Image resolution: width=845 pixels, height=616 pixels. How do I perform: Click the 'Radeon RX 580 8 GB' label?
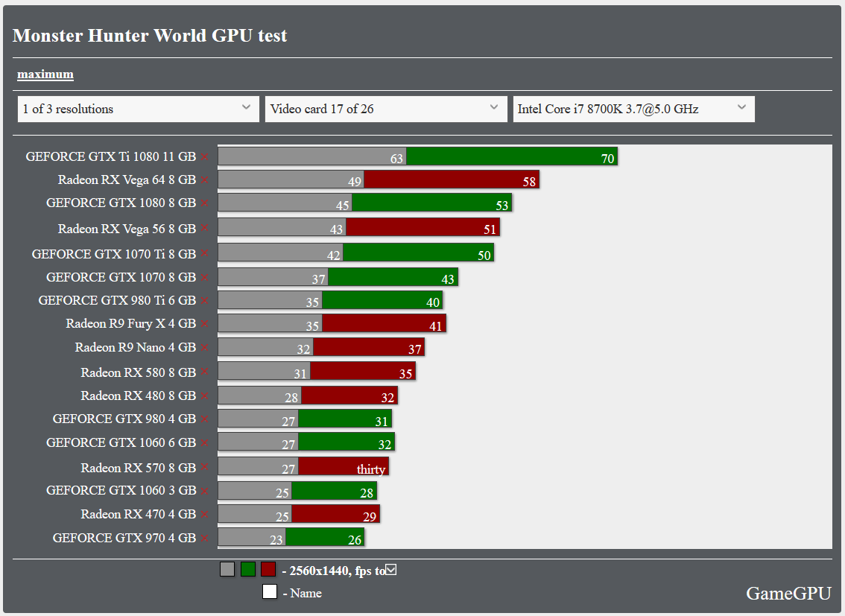(139, 372)
